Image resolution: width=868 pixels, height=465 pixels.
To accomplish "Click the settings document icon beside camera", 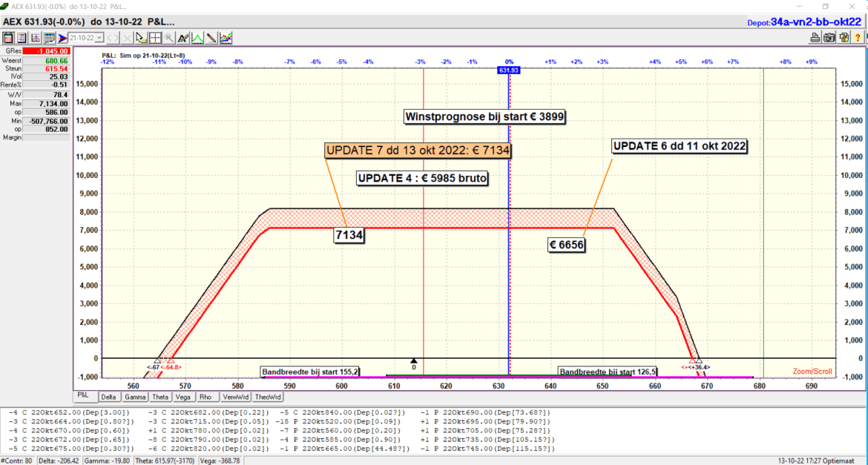I will click(x=844, y=39).
